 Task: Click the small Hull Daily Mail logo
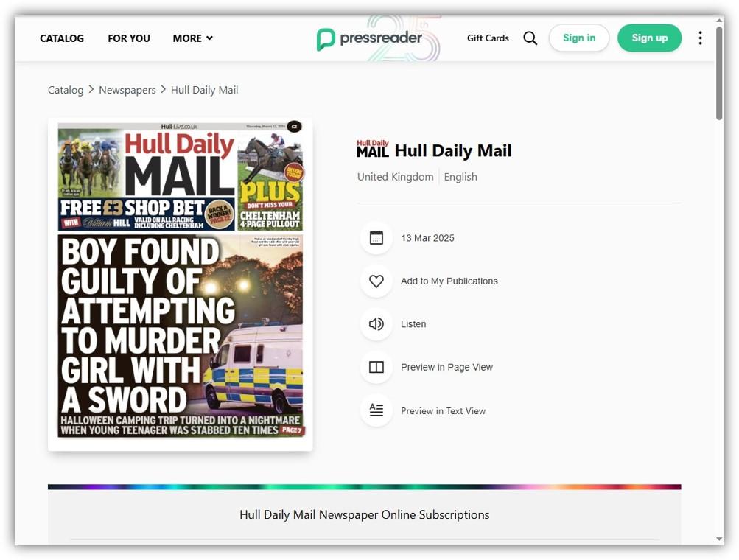373,149
